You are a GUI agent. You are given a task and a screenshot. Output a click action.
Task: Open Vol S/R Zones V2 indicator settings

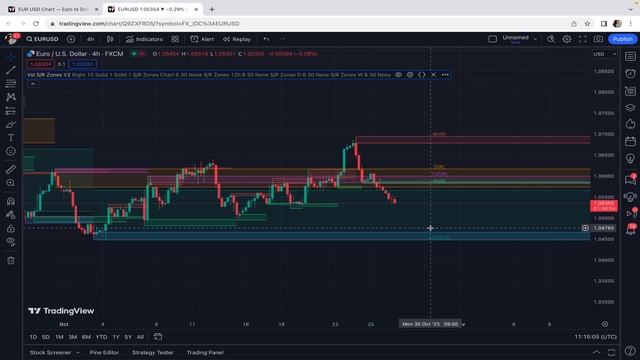(x=410, y=75)
